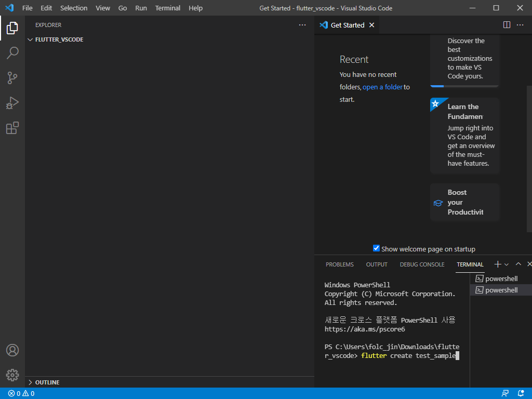Screen dimensions: 532x399
Task: Switch to the OUTPUT panel tab
Action: [377, 264]
